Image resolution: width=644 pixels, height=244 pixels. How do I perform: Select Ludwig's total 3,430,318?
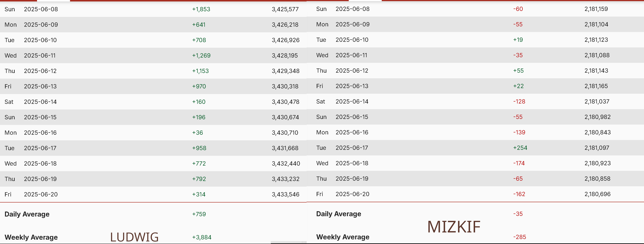(x=285, y=87)
